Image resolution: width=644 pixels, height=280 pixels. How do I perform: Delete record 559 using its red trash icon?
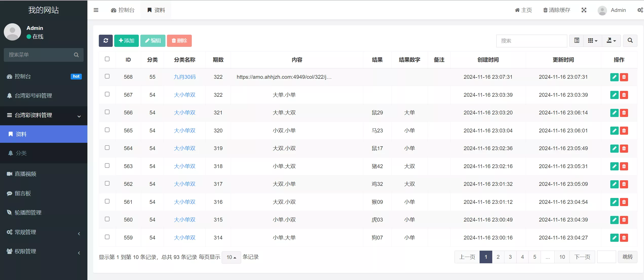click(624, 238)
